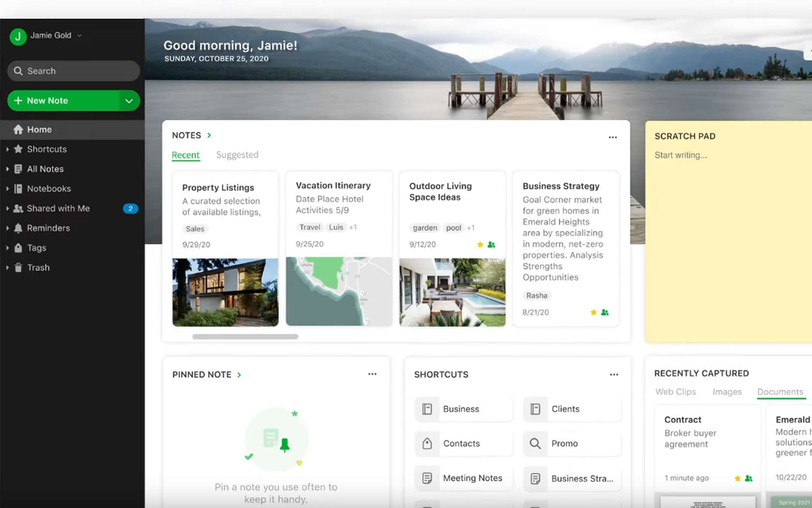This screenshot has width=812, height=508.
Task: Switch to the Suggested notes tab
Action: tap(237, 155)
